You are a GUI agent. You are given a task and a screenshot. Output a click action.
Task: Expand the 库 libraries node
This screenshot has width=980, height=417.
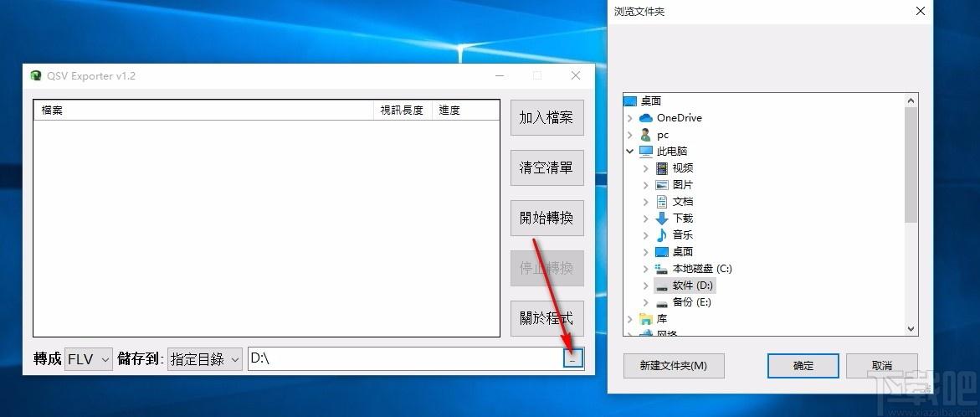point(630,319)
